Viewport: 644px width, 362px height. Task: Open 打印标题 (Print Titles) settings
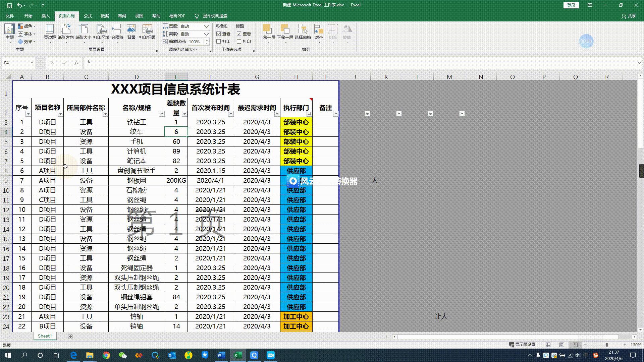point(148,33)
